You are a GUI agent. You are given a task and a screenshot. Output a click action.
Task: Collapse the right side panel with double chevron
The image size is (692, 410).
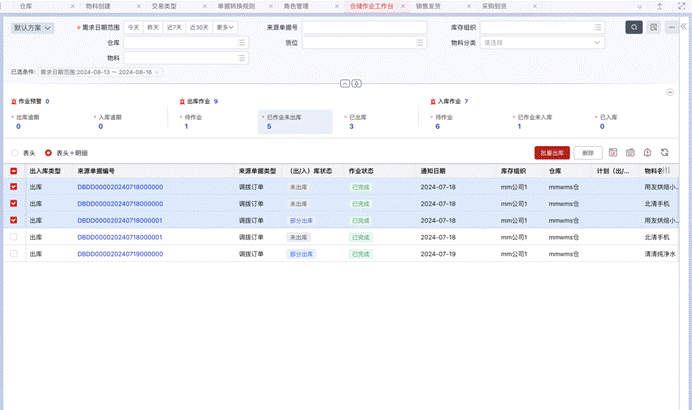click(x=684, y=28)
